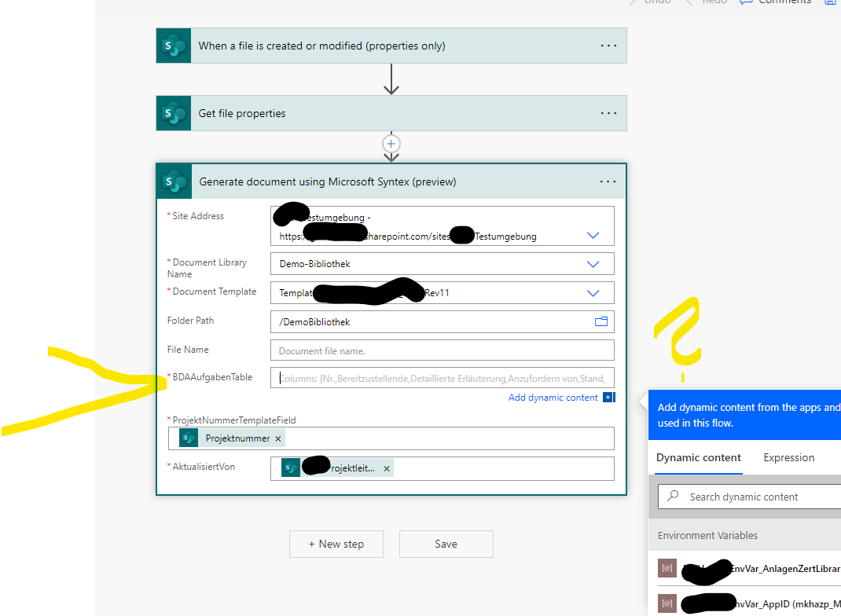Remove the Projektnummer token
Image resolution: width=841 pixels, height=616 pixels.
coord(277,438)
